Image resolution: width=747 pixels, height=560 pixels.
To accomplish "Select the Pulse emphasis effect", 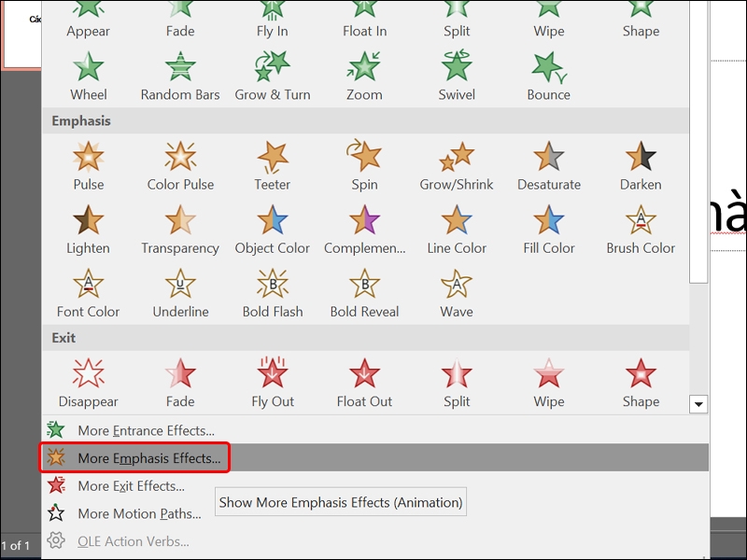I will pos(88,166).
